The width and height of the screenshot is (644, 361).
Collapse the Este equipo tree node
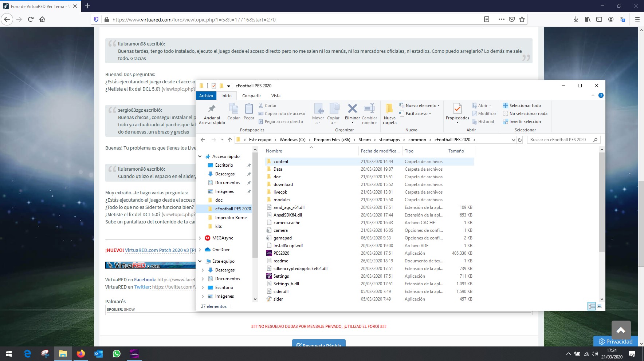[200, 261]
